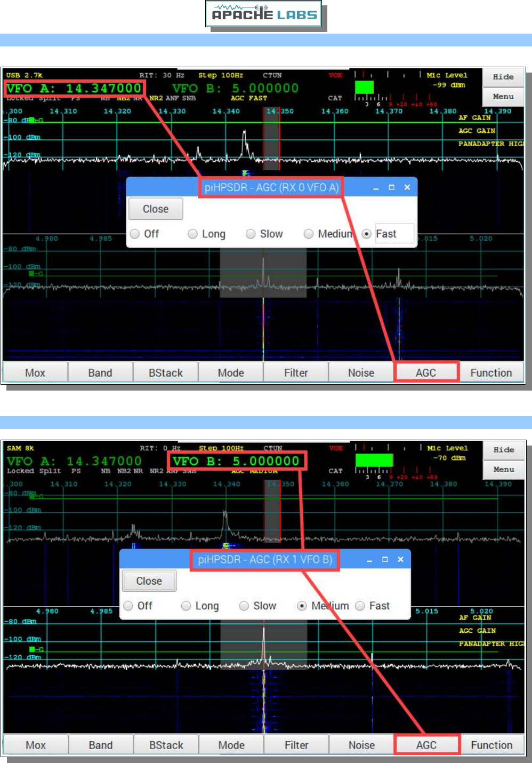The height and width of the screenshot is (763, 532).
Task: Open Noise in the USB 2.7k screen
Action: (361, 372)
